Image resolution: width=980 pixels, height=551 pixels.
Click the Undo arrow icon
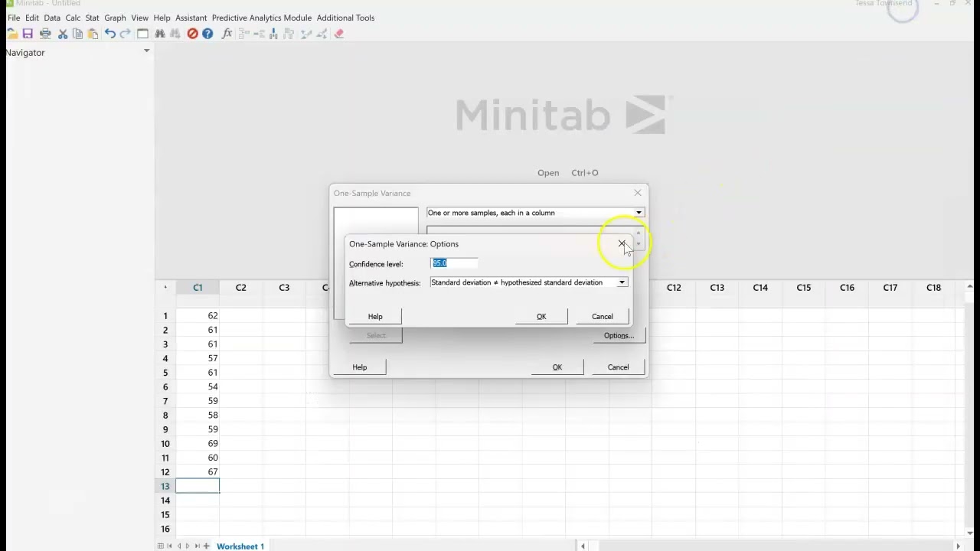point(110,34)
